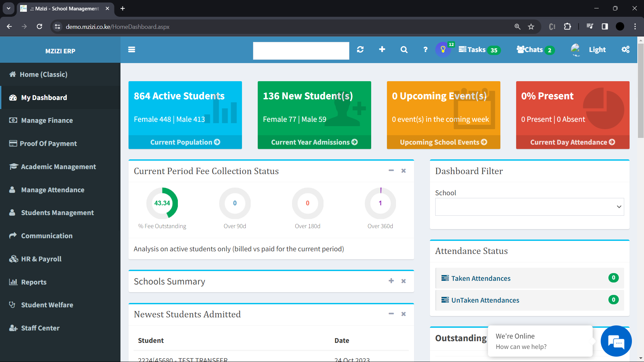Image resolution: width=644 pixels, height=362 pixels.
Task: Open Reports sidebar item
Action: pos(60,282)
